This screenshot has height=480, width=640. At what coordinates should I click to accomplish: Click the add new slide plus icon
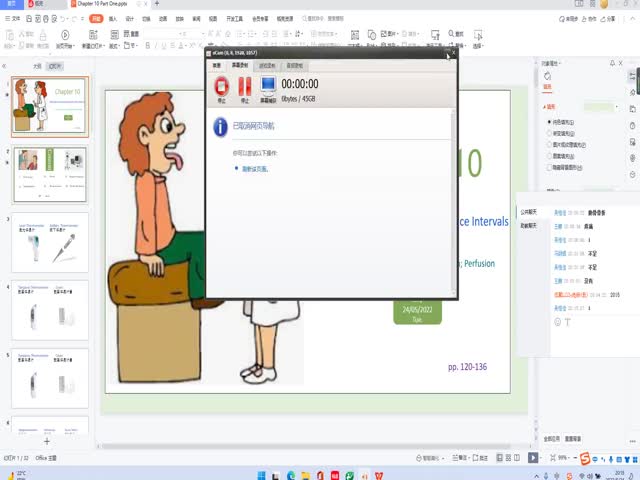tap(46, 441)
